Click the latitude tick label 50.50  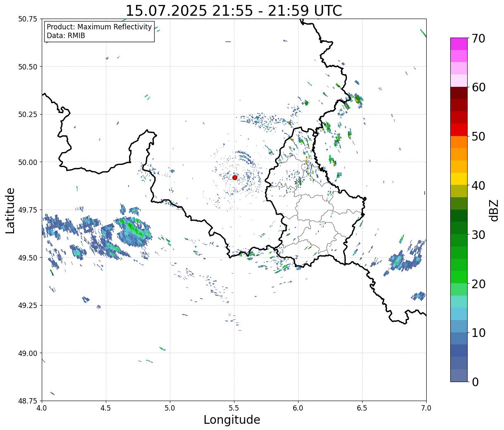(x=28, y=67)
